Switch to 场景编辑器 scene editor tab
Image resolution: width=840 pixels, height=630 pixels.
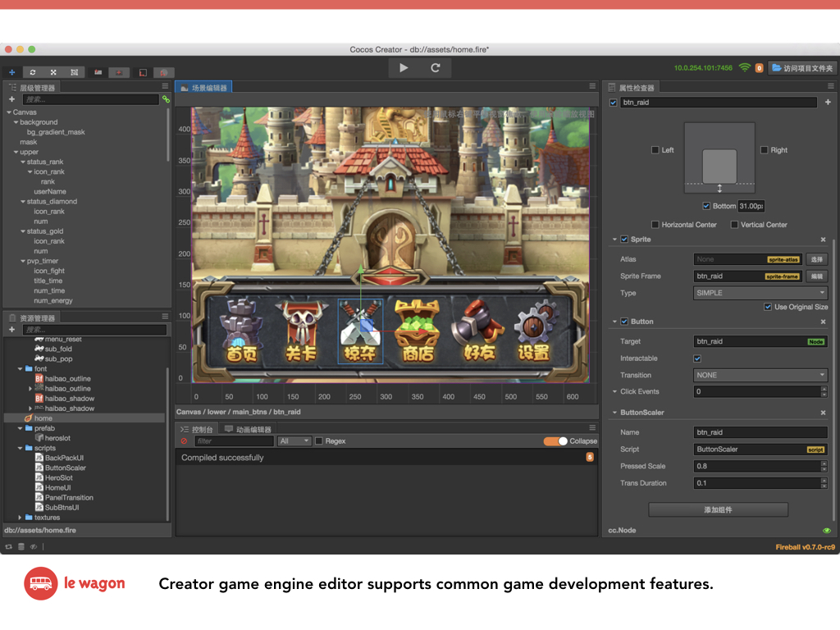click(x=203, y=87)
